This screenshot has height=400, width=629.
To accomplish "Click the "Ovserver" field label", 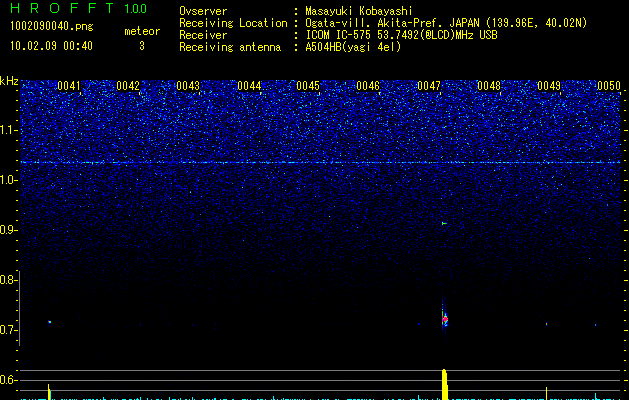I will pyautogui.click(x=203, y=11).
